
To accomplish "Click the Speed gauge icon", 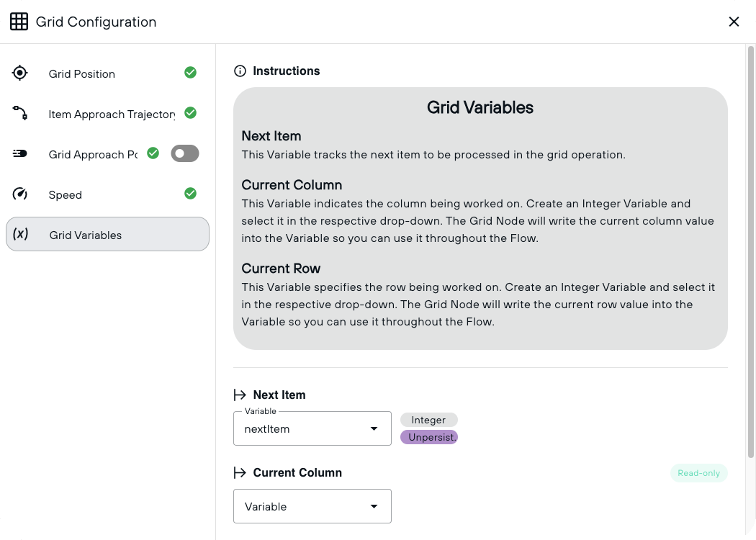I will pos(19,194).
